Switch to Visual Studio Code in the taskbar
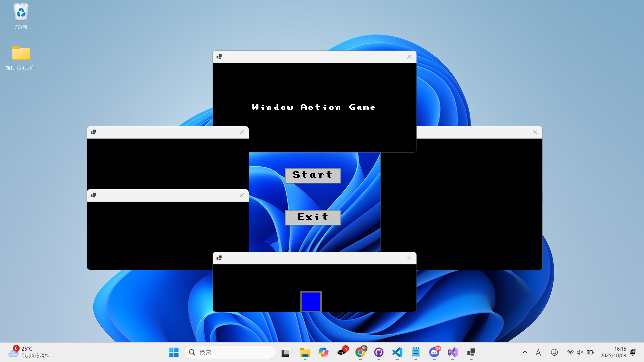644x362 pixels. tap(397, 352)
